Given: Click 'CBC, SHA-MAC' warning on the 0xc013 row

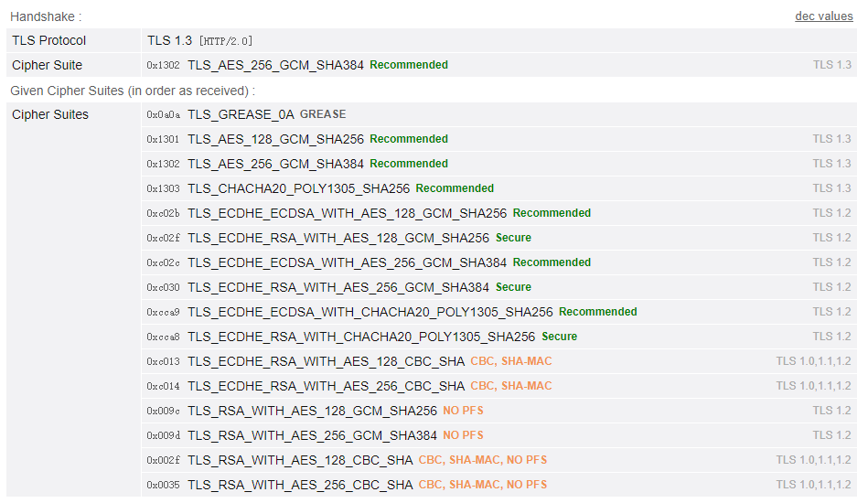Looking at the screenshot, I should (x=511, y=361).
